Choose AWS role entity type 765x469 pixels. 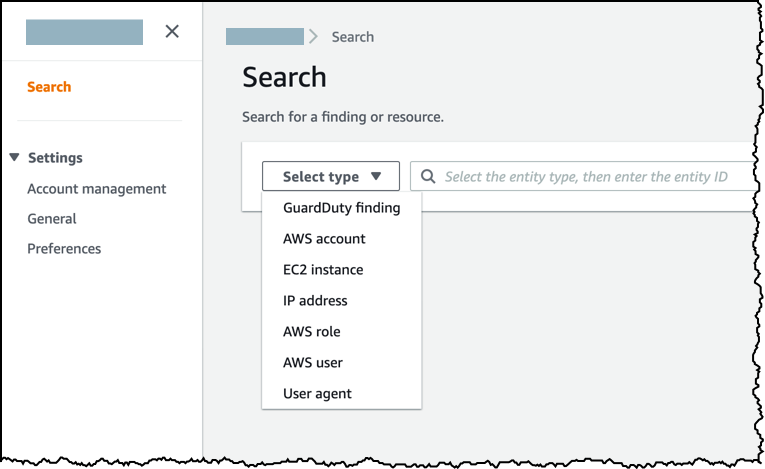(x=311, y=332)
